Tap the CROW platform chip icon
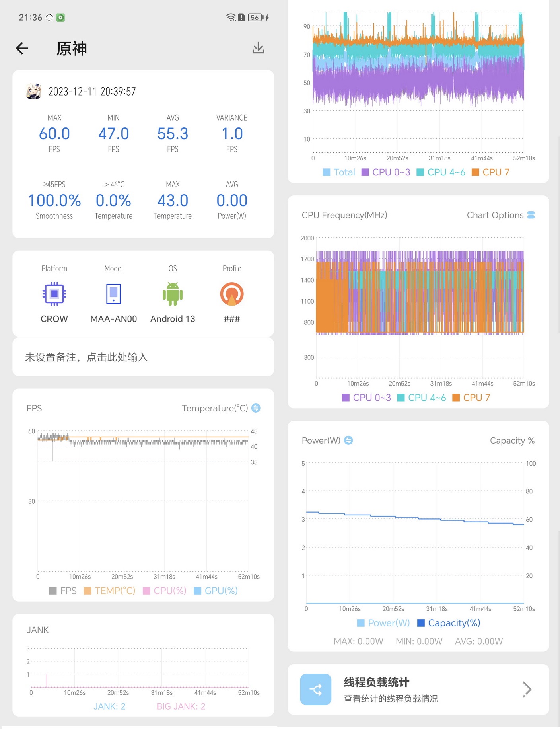Viewport: 560px width, 729px height. tap(54, 294)
